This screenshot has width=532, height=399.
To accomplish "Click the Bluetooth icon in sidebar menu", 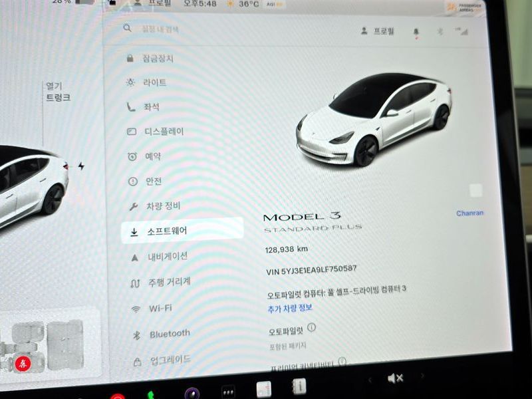I will [136, 335].
